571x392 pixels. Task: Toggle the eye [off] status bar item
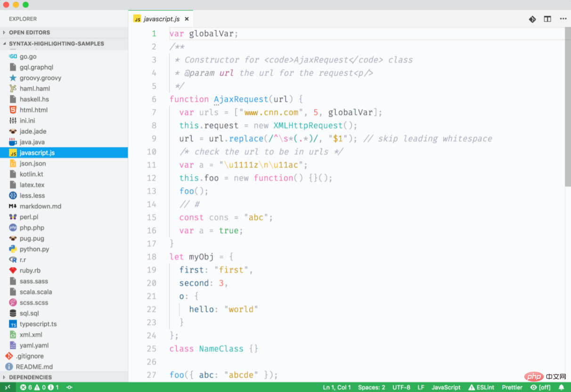pos(540,387)
